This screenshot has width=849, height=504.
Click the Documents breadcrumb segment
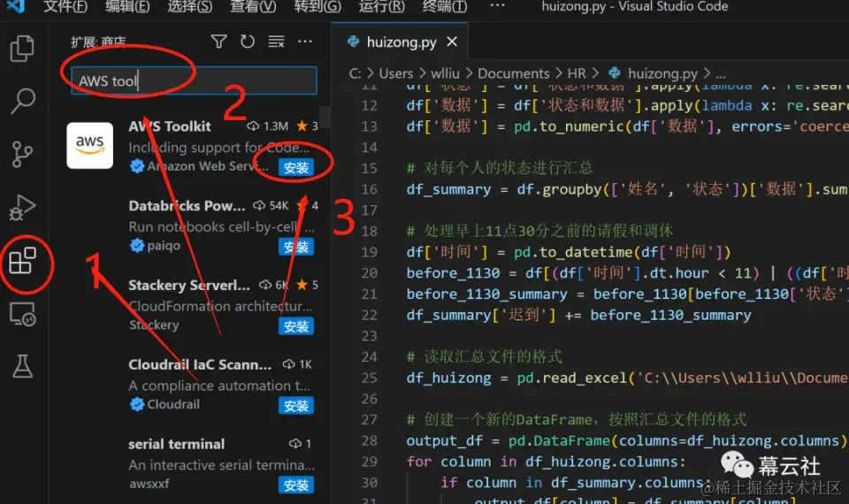[513, 73]
